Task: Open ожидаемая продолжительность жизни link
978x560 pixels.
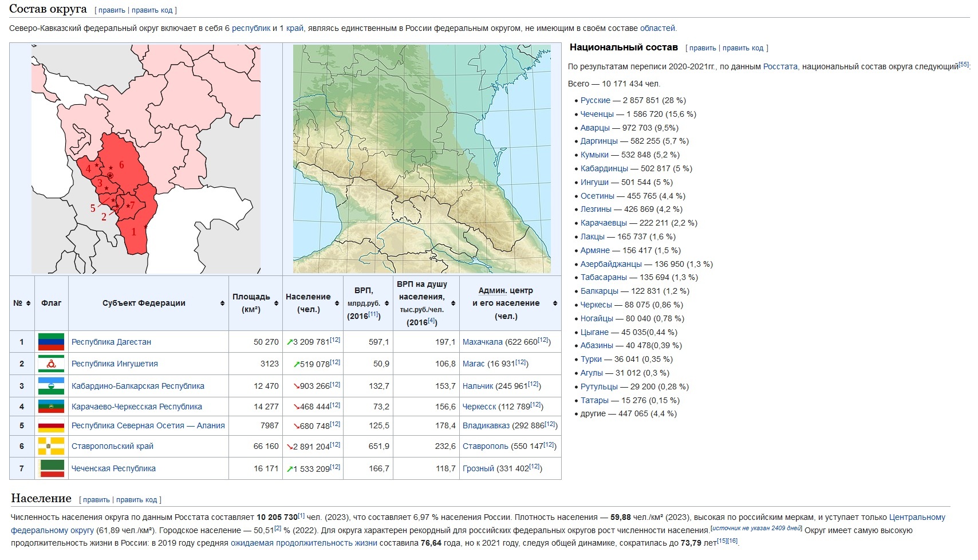Action: click(x=303, y=543)
